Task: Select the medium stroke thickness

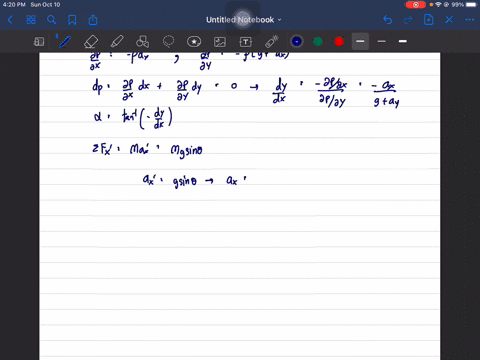Action: 360,41
